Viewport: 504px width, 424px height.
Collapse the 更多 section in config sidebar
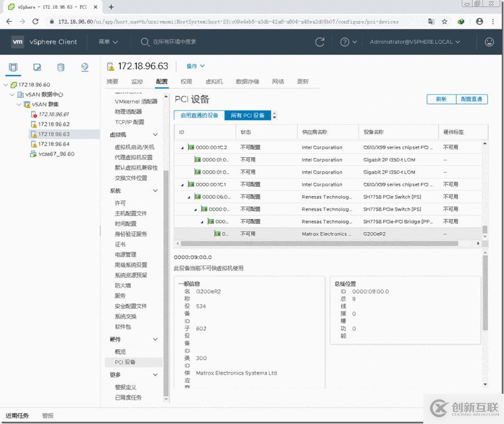click(x=155, y=375)
